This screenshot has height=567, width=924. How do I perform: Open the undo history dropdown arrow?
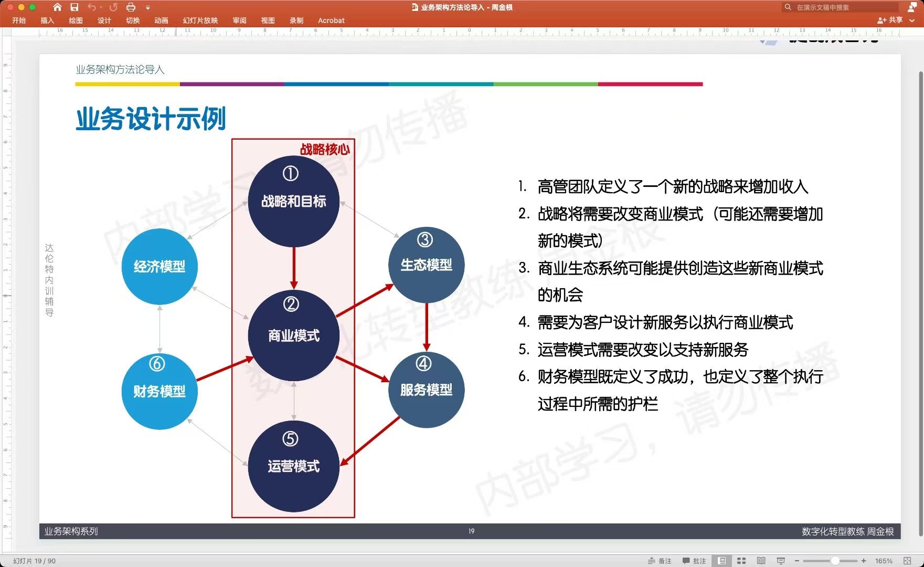coord(101,8)
